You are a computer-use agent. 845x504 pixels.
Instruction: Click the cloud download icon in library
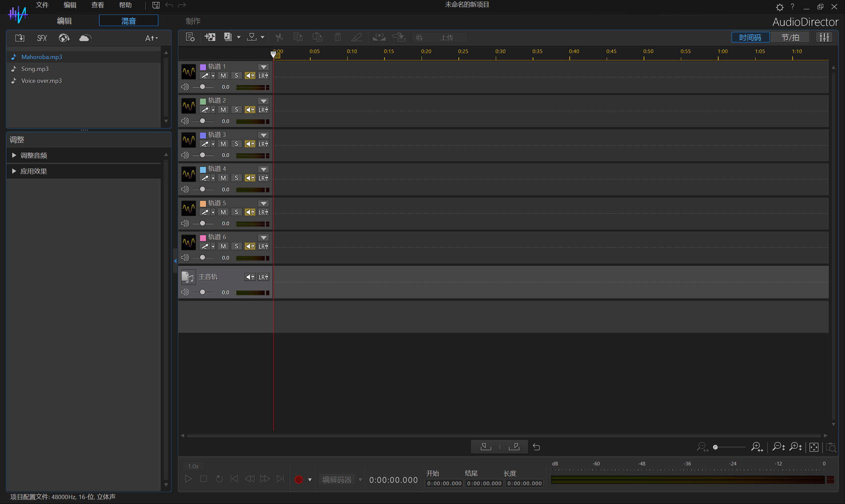(x=85, y=38)
